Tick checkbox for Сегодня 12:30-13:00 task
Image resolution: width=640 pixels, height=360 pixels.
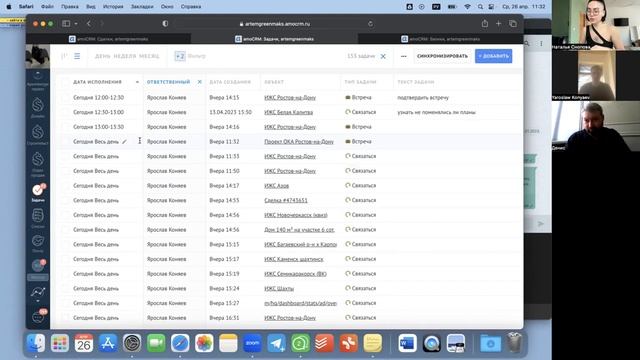pos(65,112)
